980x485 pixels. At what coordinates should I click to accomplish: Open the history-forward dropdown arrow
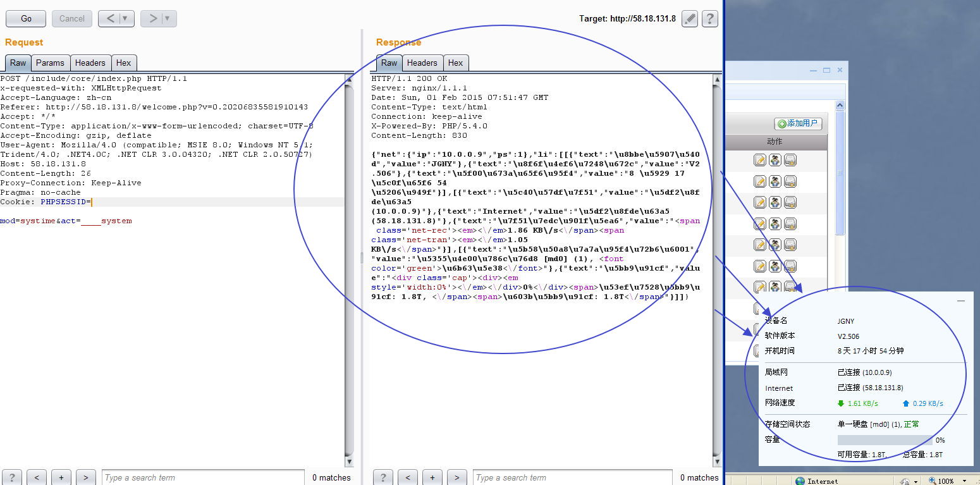click(168, 19)
